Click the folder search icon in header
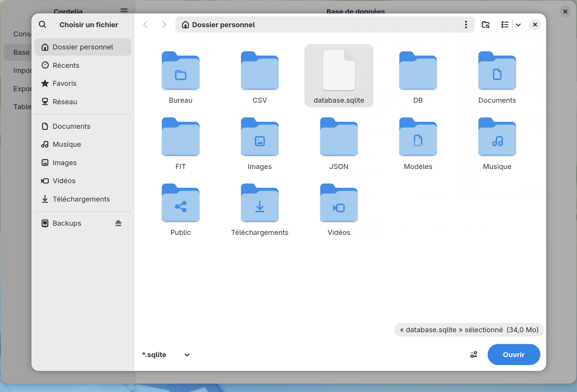This screenshot has height=392, width=577. 486,25
